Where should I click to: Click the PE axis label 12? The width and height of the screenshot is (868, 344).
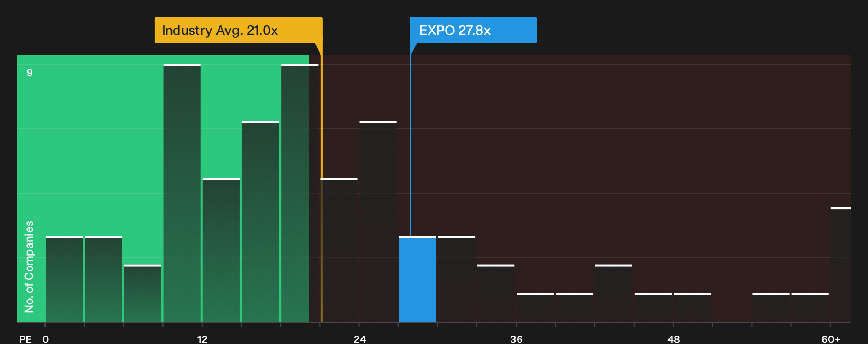tap(202, 339)
